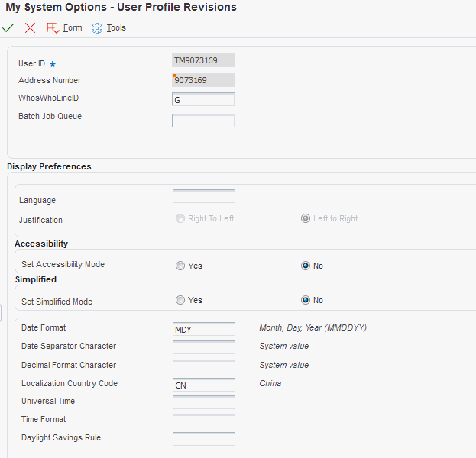Select No for Set Simplified Mode

306,300
